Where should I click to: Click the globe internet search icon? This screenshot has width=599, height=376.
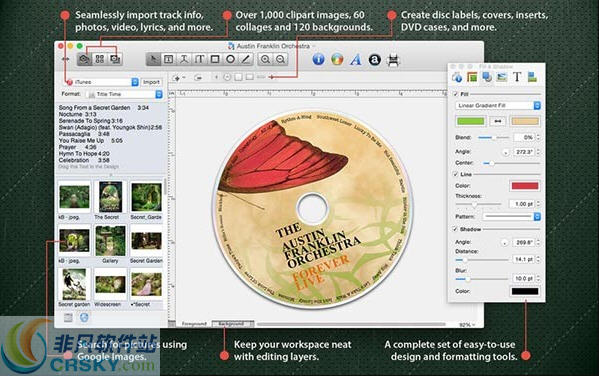pos(84,318)
